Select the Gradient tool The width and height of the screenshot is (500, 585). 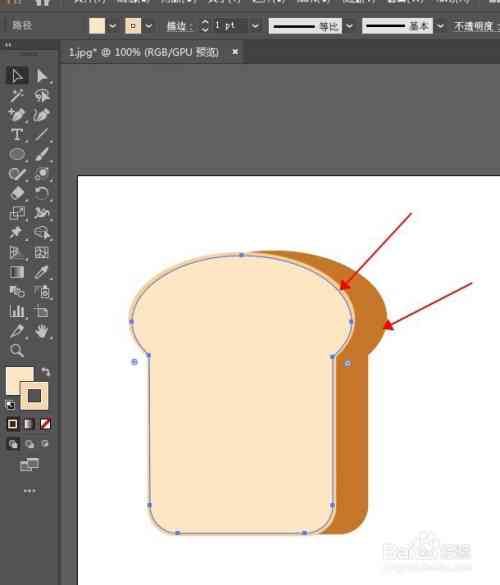click(17, 272)
